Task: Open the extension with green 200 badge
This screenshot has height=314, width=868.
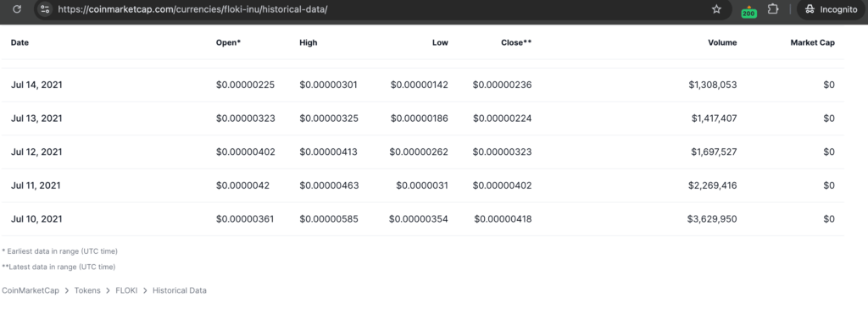Action: point(748,10)
